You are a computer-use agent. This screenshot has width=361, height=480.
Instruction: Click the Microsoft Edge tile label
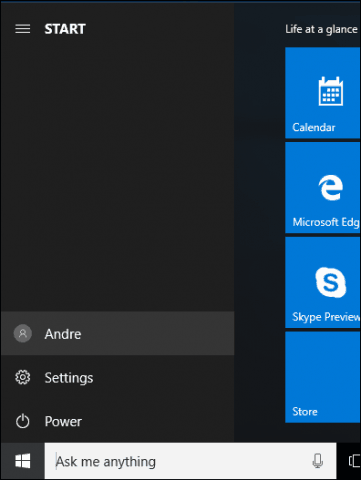pos(326,222)
